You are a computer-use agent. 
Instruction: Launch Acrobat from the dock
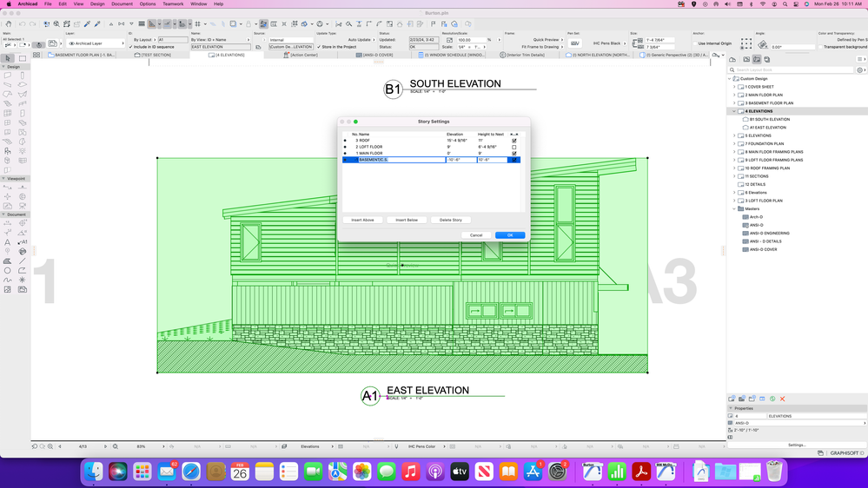coord(641,472)
